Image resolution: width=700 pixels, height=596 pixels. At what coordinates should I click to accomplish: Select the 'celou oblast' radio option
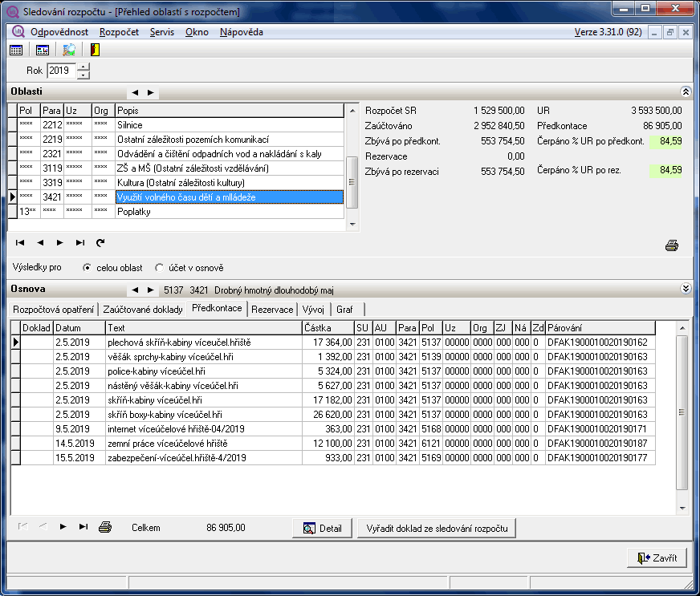(x=87, y=267)
